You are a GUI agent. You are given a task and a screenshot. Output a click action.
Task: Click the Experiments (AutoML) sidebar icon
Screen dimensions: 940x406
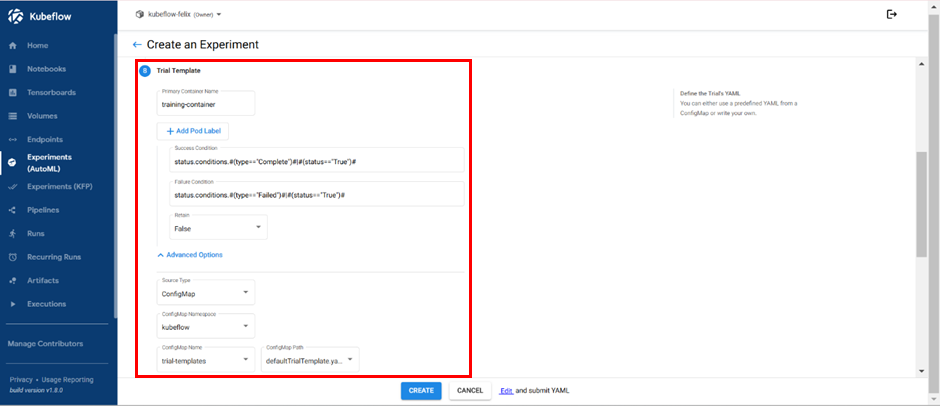pyautogui.click(x=13, y=163)
